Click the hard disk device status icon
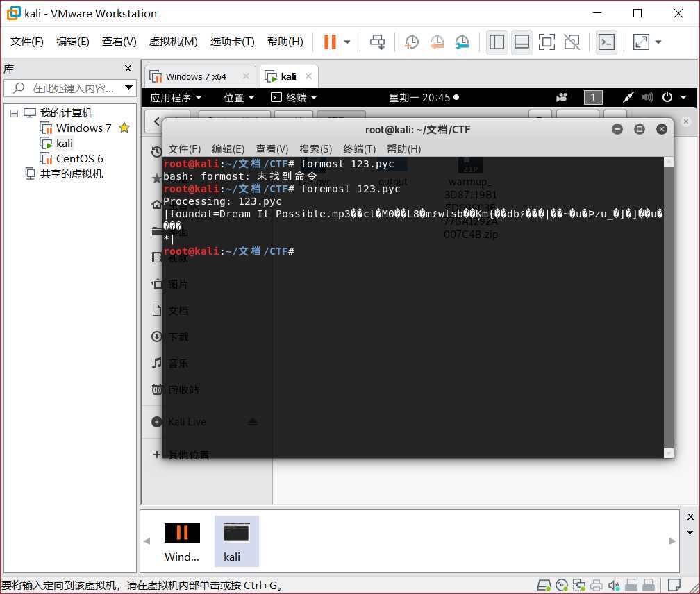 coord(544,585)
